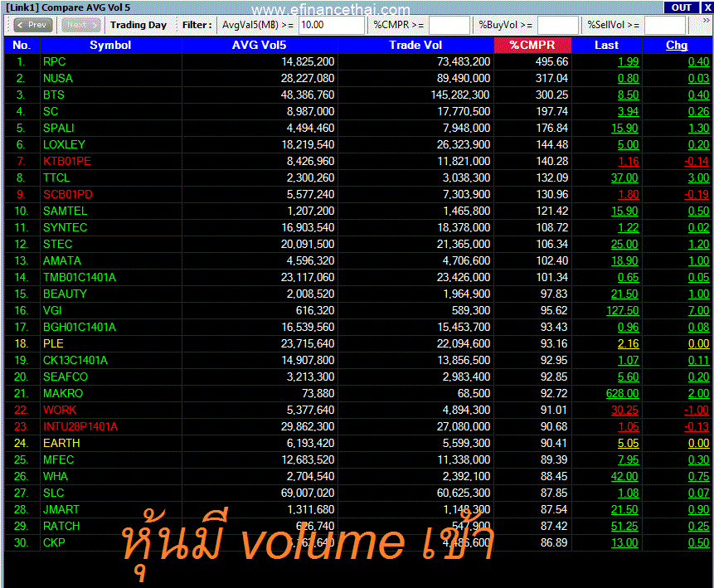Select the KTB01PE symbol

67,161
